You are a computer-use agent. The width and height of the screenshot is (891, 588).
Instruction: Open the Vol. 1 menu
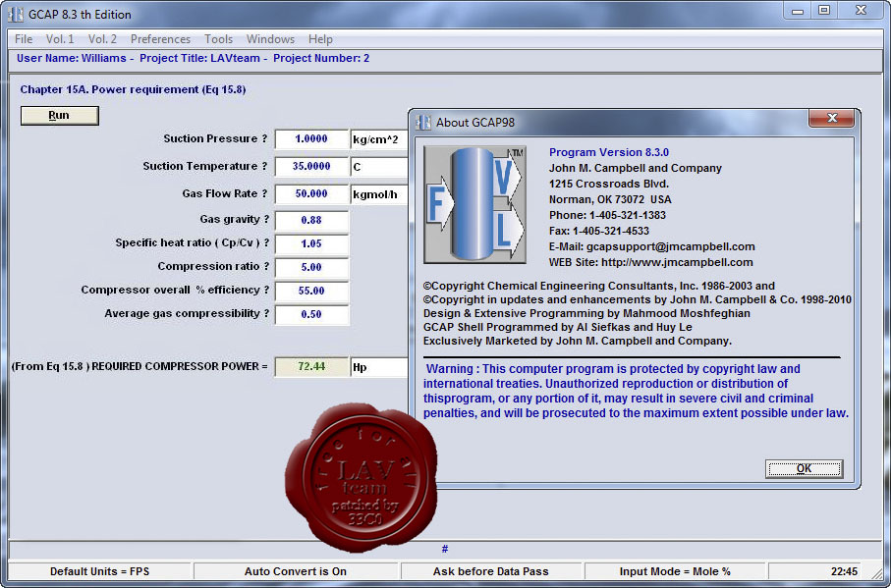60,39
